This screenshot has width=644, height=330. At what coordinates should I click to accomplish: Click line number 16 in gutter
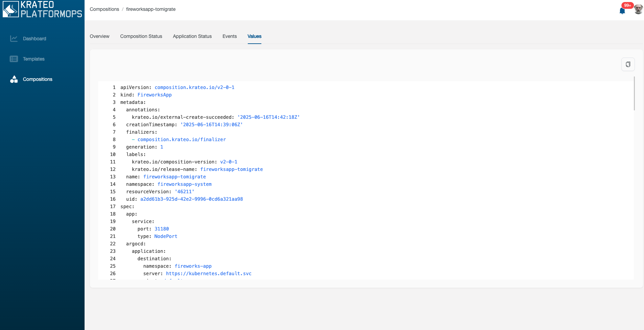click(113, 199)
